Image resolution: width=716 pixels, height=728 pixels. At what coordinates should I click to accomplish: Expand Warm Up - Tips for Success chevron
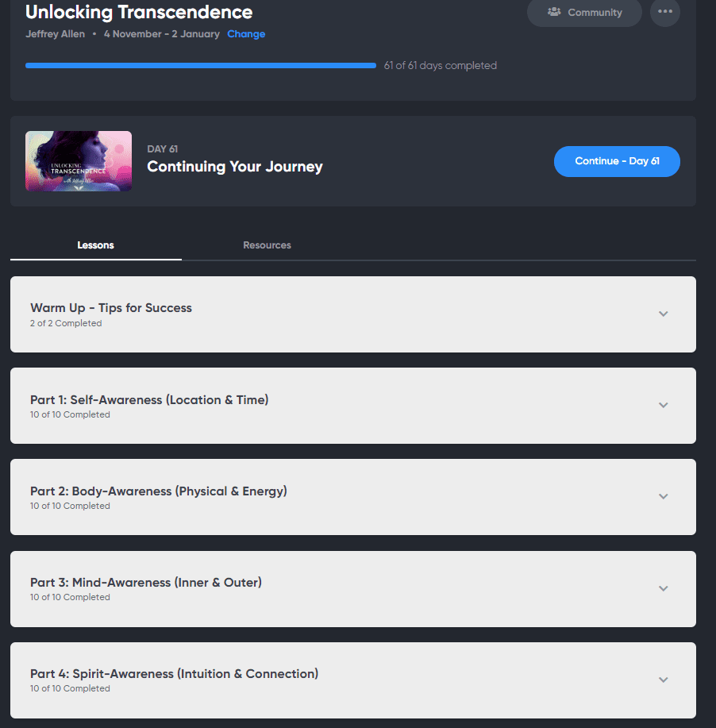pyautogui.click(x=663, y=314)
